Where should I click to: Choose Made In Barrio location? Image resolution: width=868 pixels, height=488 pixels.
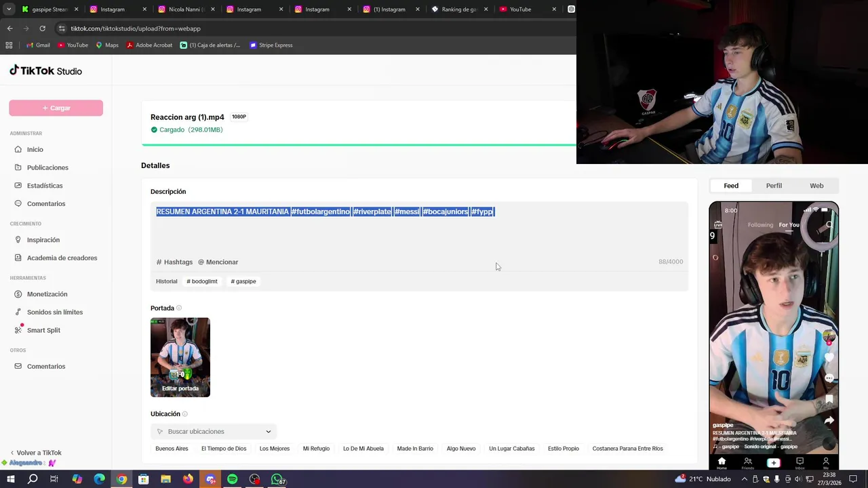click(415, 449)
